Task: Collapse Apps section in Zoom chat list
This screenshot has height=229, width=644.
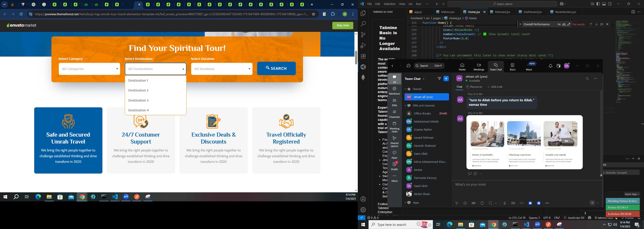Action: (x=405, y=203)
